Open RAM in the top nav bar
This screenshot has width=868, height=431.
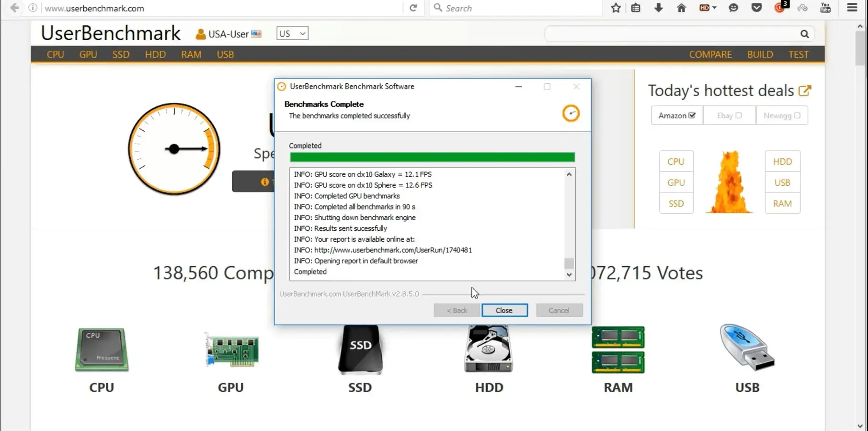(191, 55)
